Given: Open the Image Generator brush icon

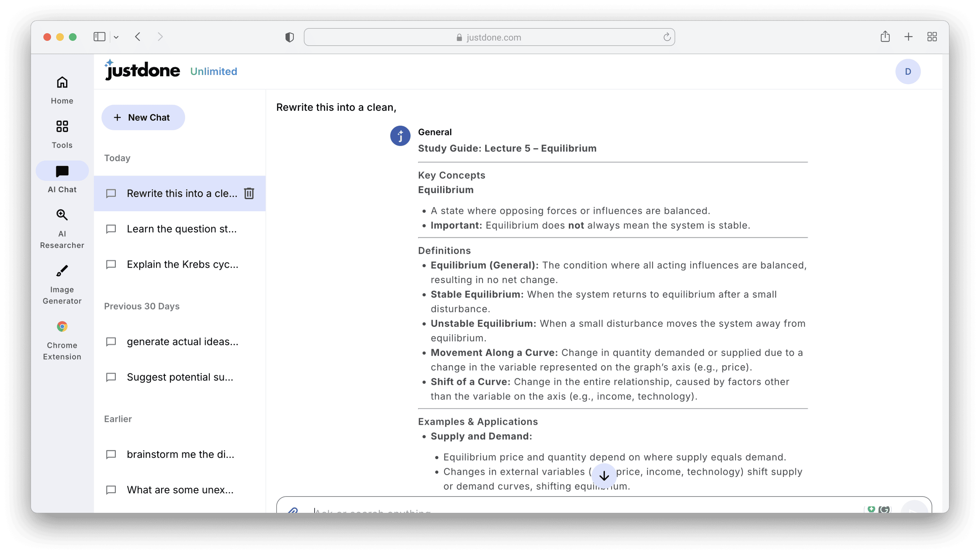Looking at the screenshot, I should 62,271.
